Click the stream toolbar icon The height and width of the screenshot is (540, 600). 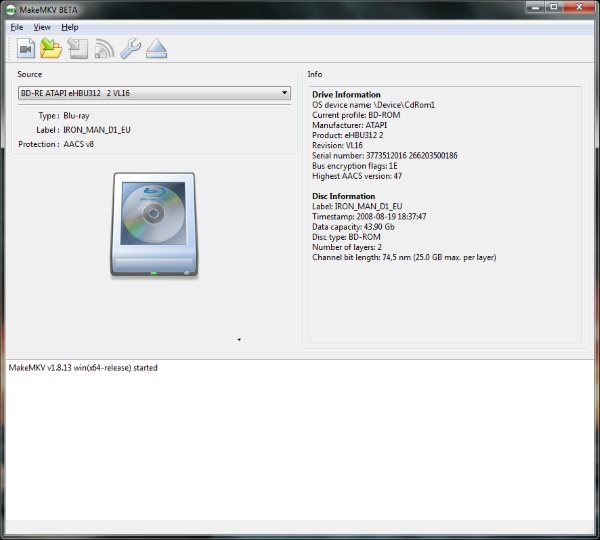click(x=104, y=49)
